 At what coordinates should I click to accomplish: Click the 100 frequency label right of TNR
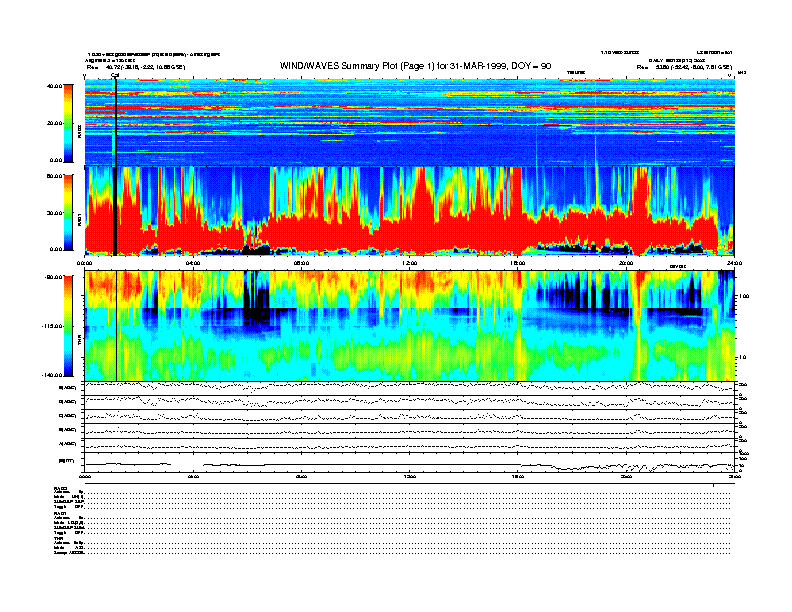pyautogui.click(x=744, y=296)
